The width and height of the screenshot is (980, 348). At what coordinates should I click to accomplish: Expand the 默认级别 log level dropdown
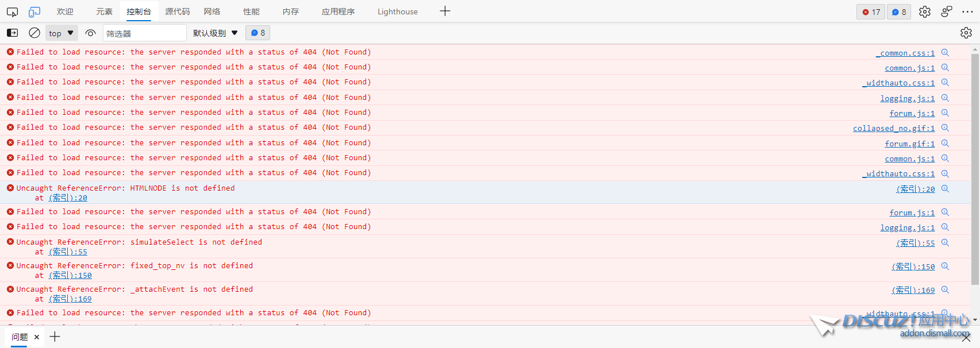(215, 33)
